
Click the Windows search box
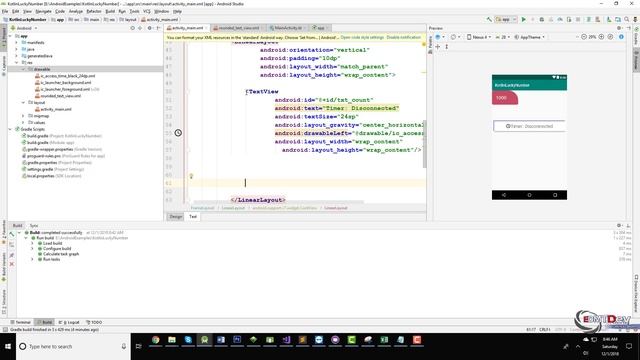(73, 347)
